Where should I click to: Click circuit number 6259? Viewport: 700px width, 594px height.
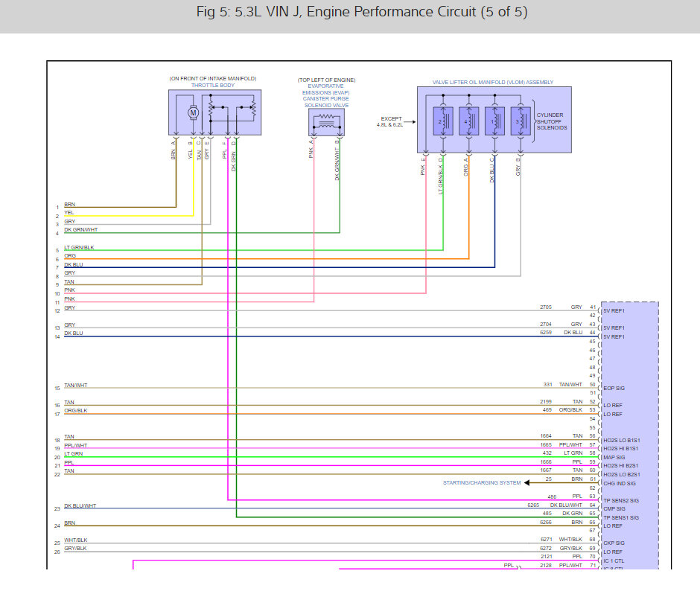pyautogui.click(x=546, y=333)
